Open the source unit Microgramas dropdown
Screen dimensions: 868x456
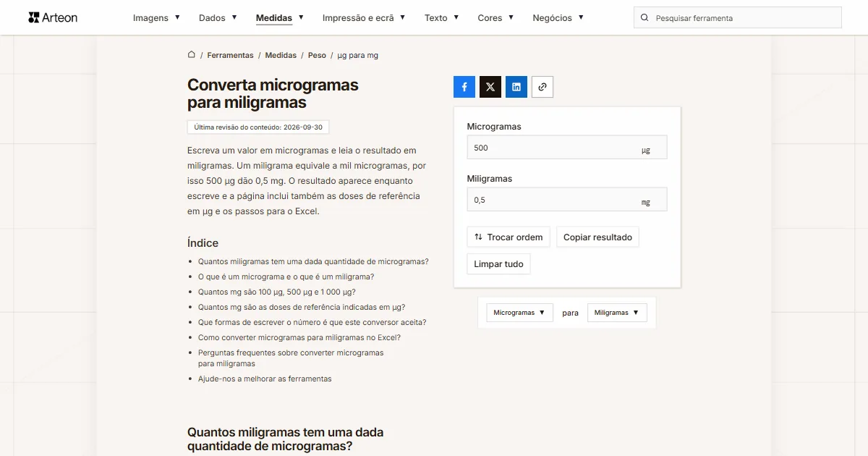coord(519,313)
